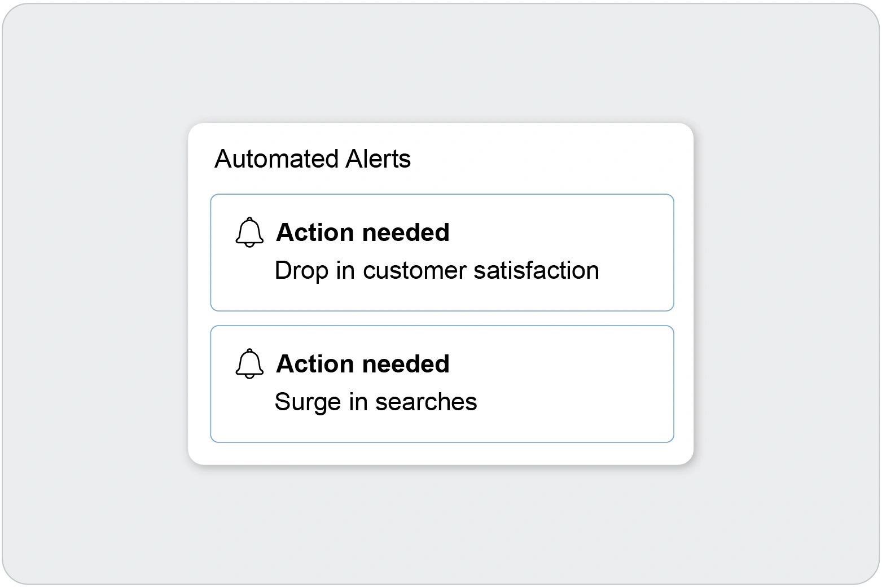Open the "Surge in searches" alert card
The image size is (882, 588).
(x=442, y=384)
